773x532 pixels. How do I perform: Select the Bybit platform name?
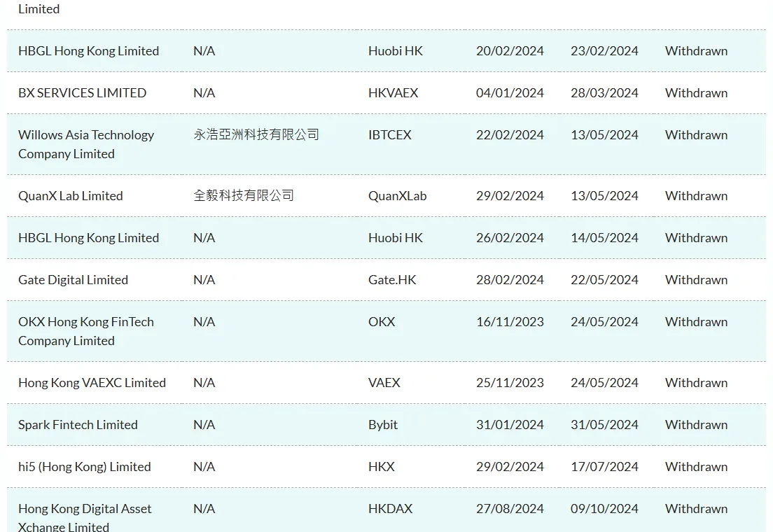(x=382, y=424)
